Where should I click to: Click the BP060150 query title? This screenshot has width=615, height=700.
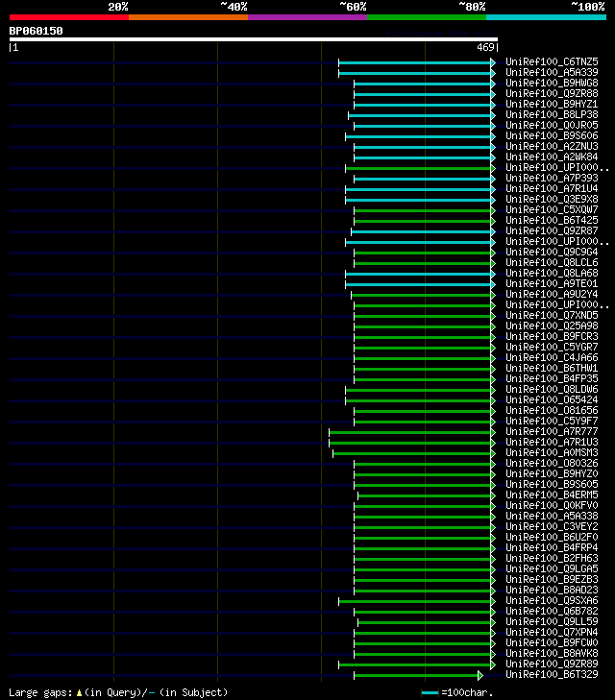point(37,31)
